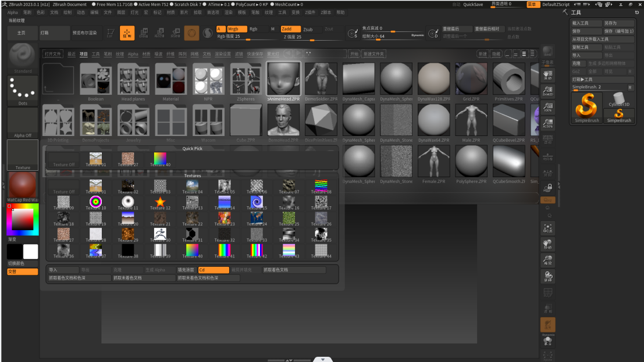Pick a color in the color picker square
The width and height of the screenshot is (644, 362).
pos(23,220)
